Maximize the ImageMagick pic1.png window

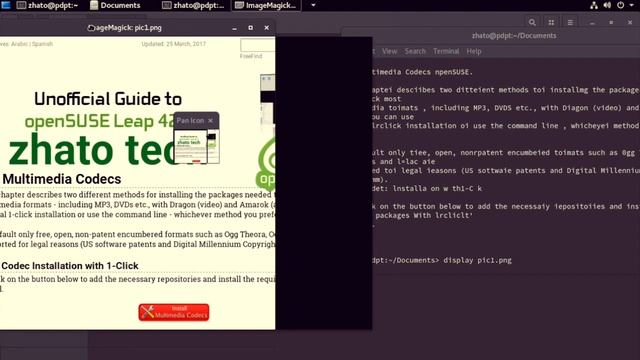250,28
